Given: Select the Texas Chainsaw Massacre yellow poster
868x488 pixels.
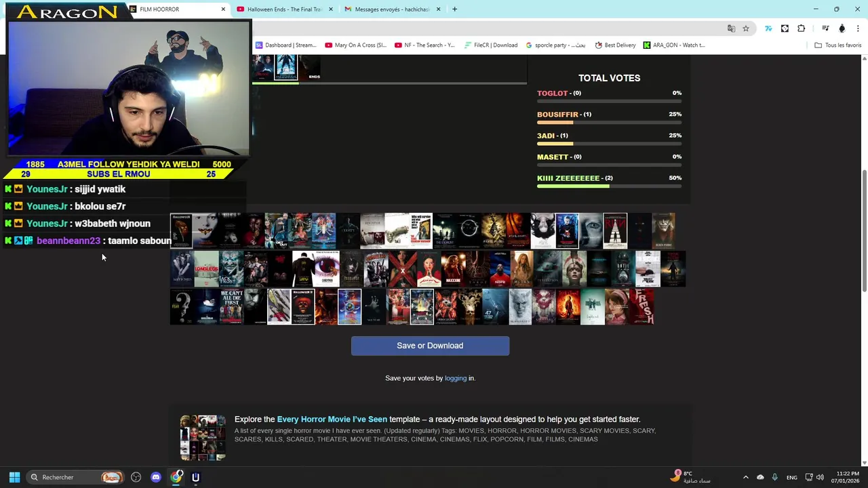Looking at the screenshot, I should coord(420,230).
